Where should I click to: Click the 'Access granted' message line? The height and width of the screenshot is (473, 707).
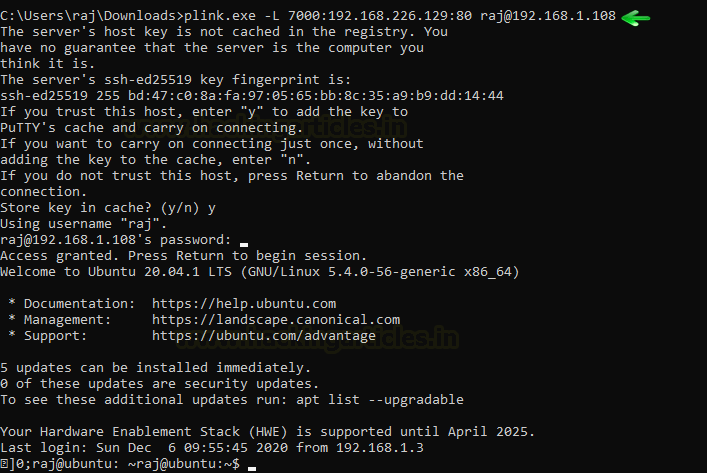[184, 256]
